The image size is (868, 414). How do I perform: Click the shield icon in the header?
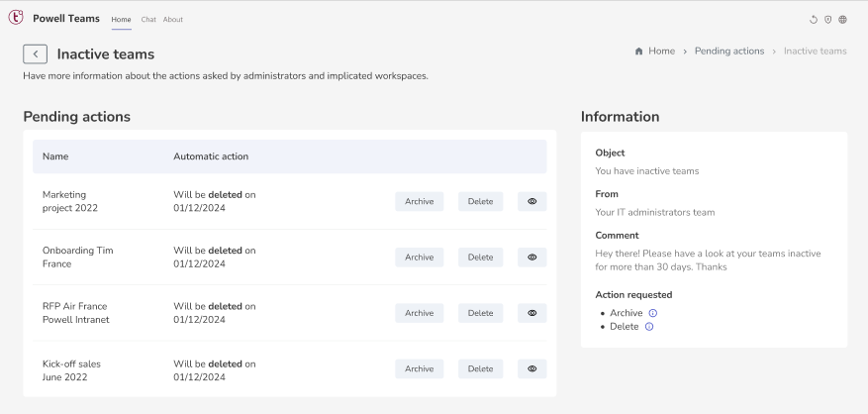828,20
